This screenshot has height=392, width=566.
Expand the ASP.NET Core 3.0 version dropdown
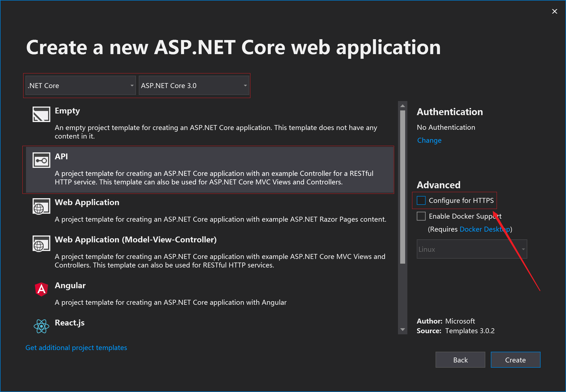click(x=194, y=86)
